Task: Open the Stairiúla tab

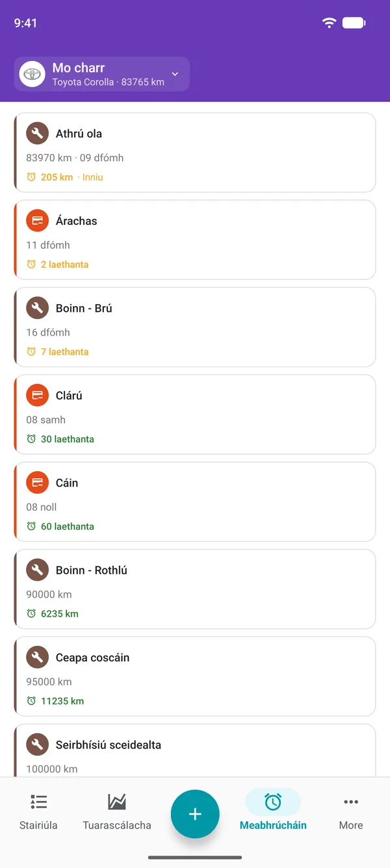Action: 38,812
